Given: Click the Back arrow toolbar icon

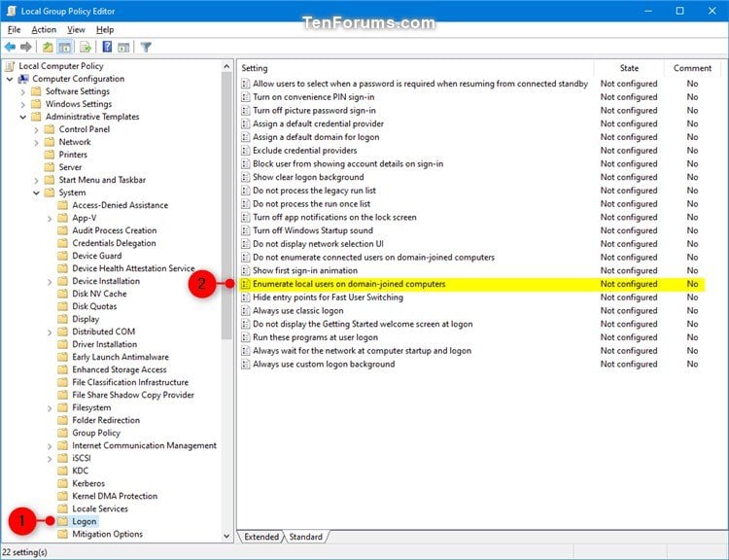Looking at the screenshot, I should [x=10, y=47].
